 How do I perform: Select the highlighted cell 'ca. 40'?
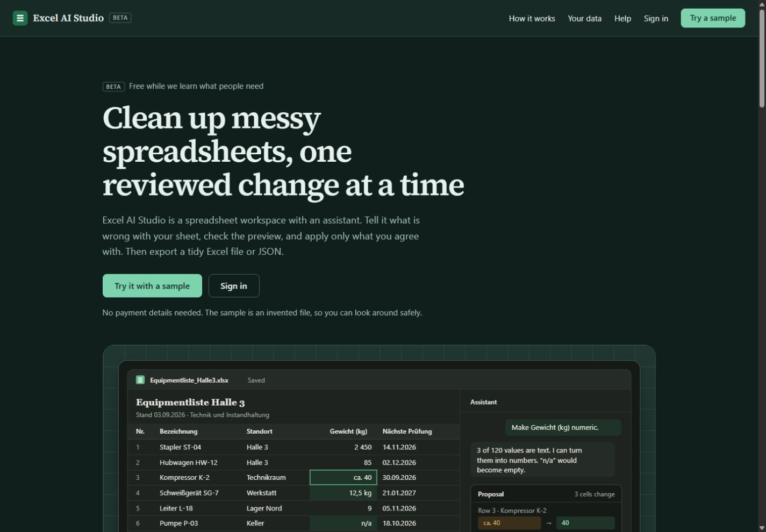click(x=343, y=477)
